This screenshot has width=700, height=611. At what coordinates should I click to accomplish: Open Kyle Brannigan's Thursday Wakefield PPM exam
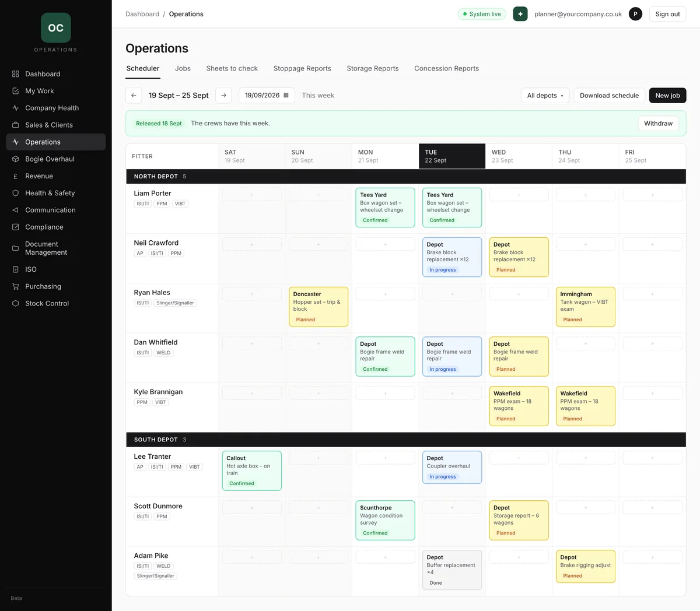(586, 406)
